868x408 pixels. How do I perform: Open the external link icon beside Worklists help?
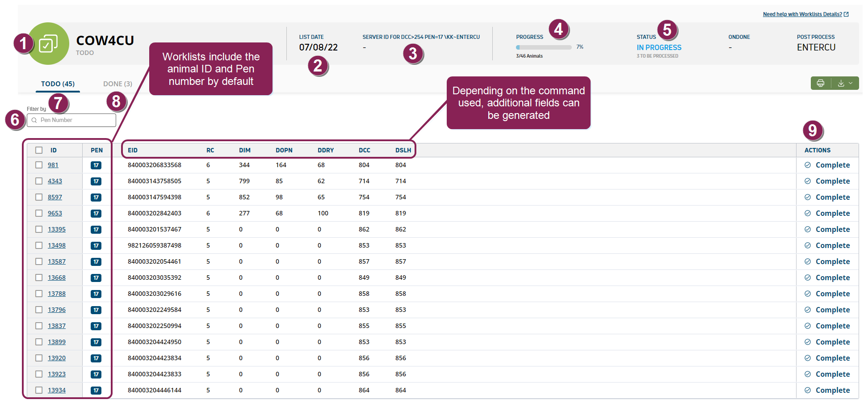coord(846,14)
